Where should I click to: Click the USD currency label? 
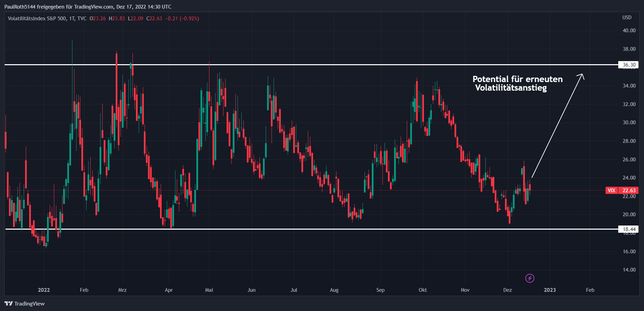click(x=627, y=18)
